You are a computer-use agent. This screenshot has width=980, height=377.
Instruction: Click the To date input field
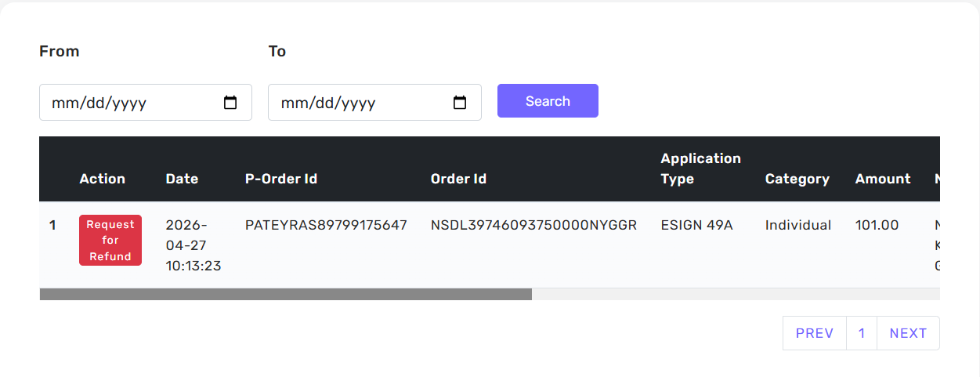374,103
